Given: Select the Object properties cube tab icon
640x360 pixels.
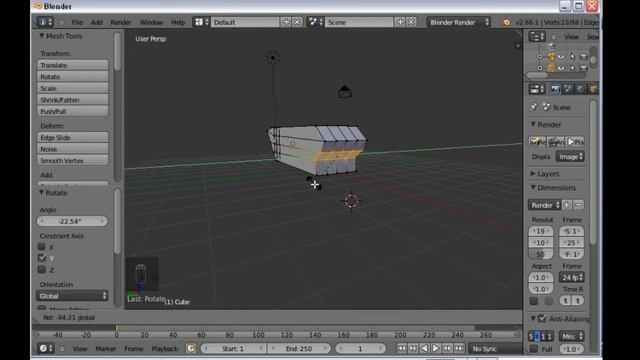Looking at the screenshot, I should pos(593,89).
